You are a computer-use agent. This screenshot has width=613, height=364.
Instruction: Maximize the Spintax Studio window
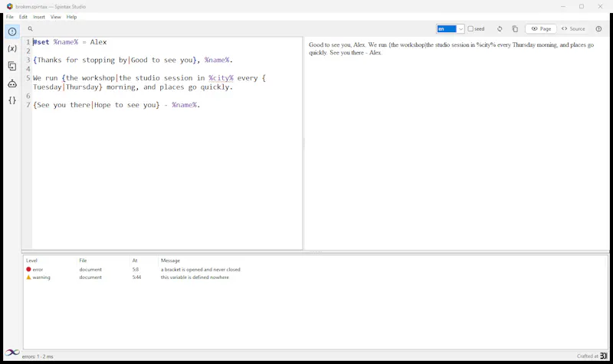pyautogui.click(x=582, y=6)
